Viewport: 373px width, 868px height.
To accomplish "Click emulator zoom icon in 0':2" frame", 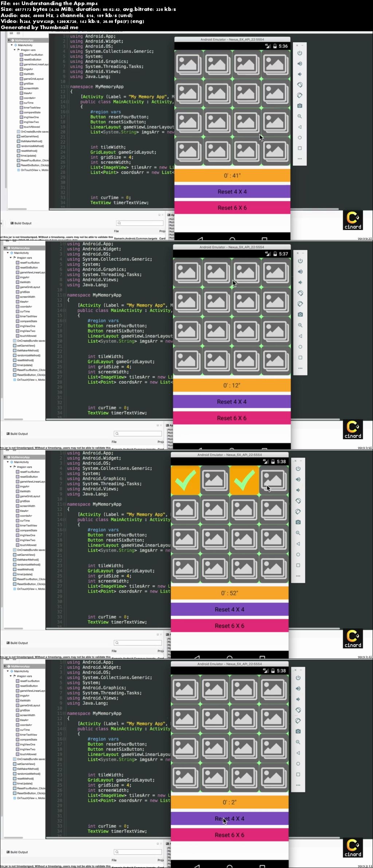I will pos(298,742).
